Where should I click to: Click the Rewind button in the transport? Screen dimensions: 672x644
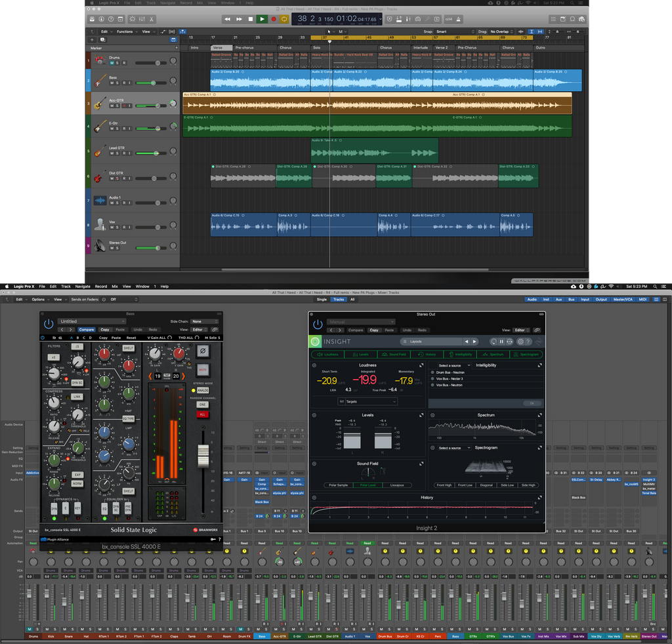228,19
